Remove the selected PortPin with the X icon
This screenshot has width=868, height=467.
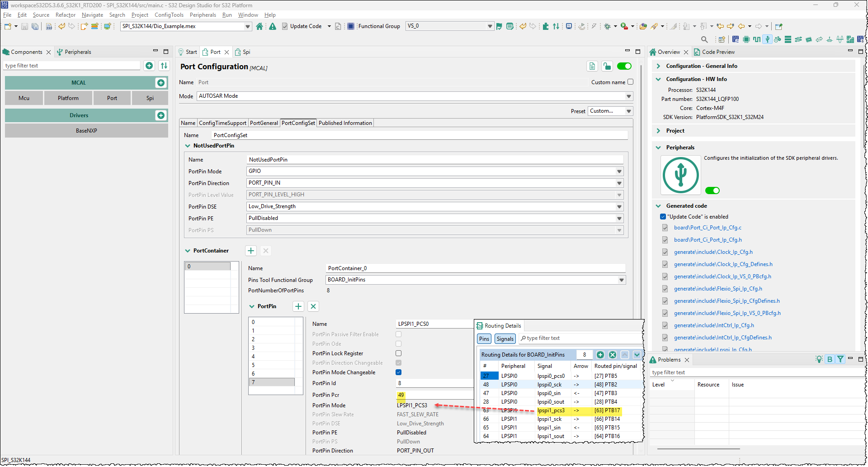click(313, 306)
